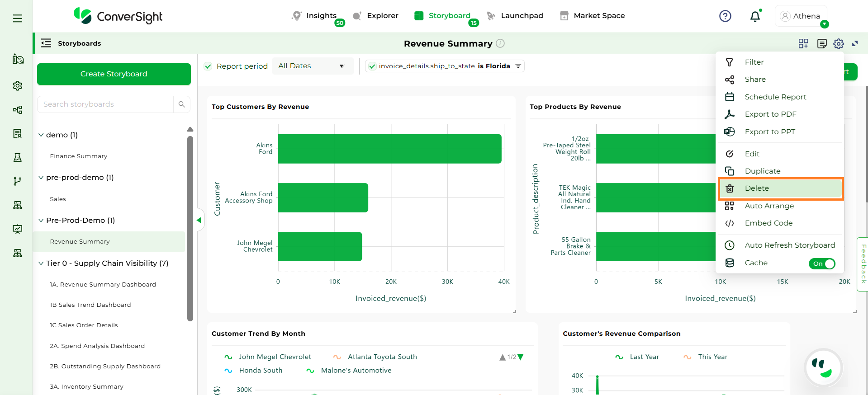Choose Export to PDF menu option

770,114
